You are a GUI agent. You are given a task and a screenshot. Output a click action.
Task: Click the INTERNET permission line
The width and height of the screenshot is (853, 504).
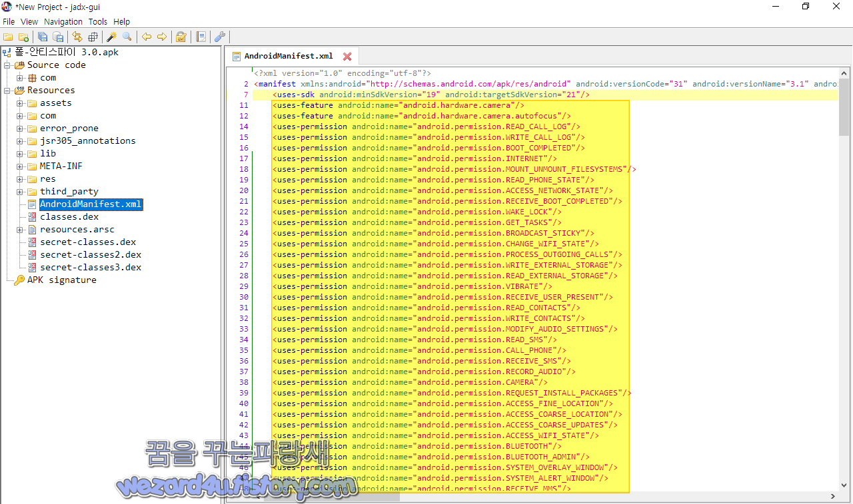[415, 158]
